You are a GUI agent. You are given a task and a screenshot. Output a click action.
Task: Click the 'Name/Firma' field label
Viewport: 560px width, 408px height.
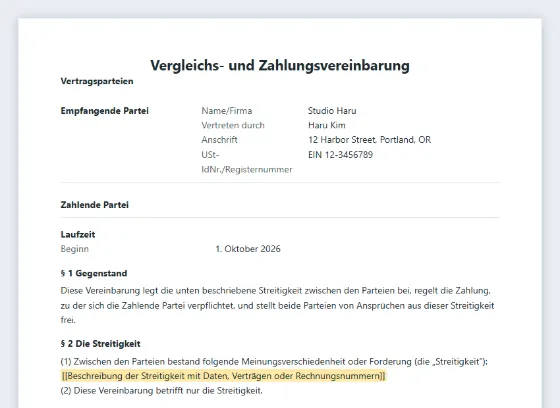pyautogui.click(x=226, y=111)
